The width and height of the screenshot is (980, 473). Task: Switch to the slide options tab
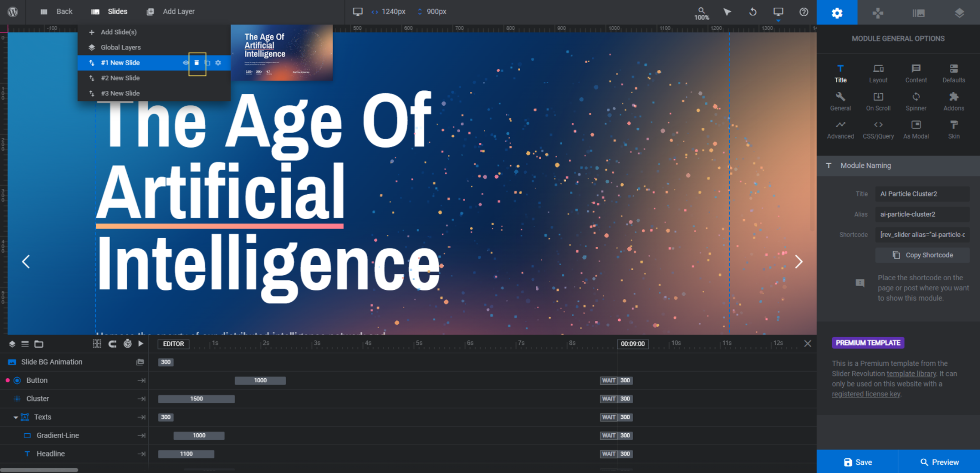coord(918,12)
